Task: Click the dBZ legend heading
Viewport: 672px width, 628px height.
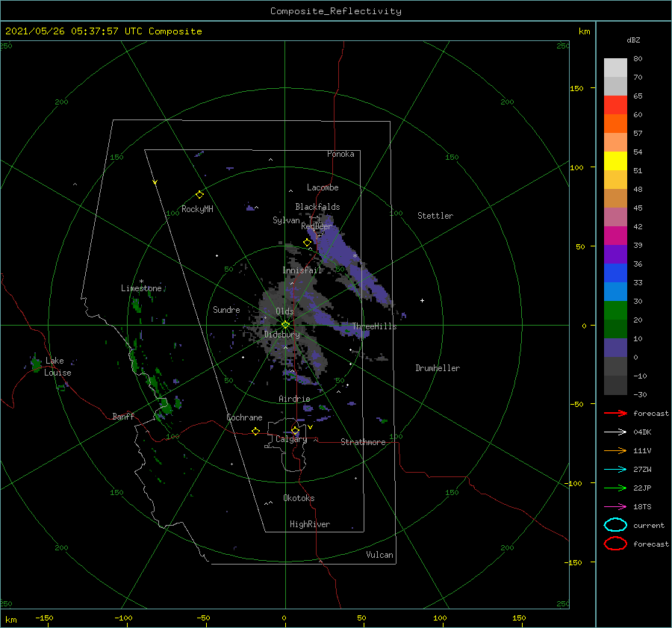Action: pyautogui.click(x=633, y=40)
